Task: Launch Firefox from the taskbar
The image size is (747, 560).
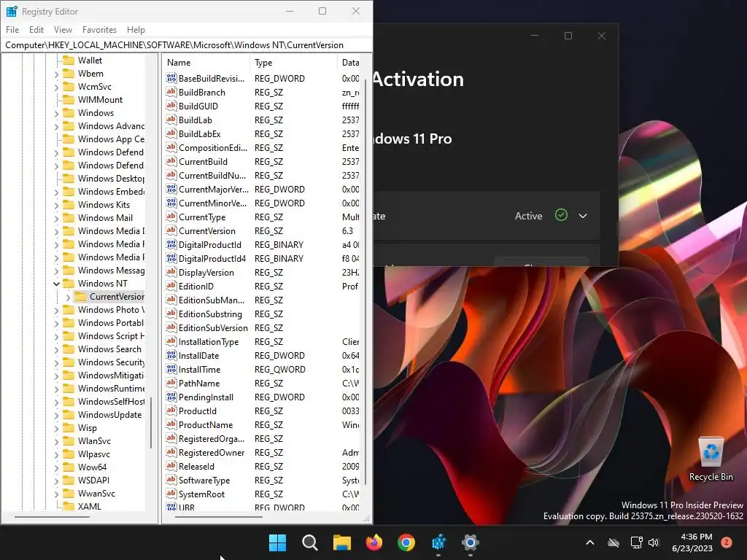Action: point(374,542)
